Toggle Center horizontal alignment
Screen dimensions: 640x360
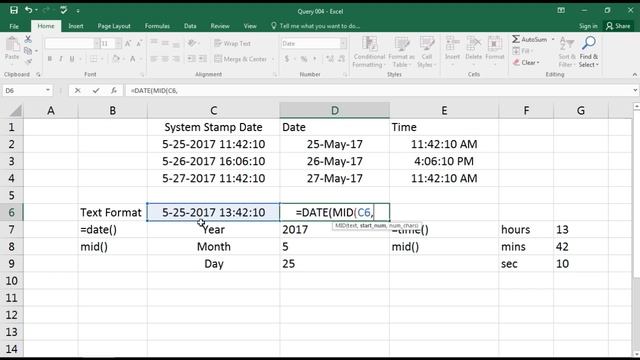165,59
